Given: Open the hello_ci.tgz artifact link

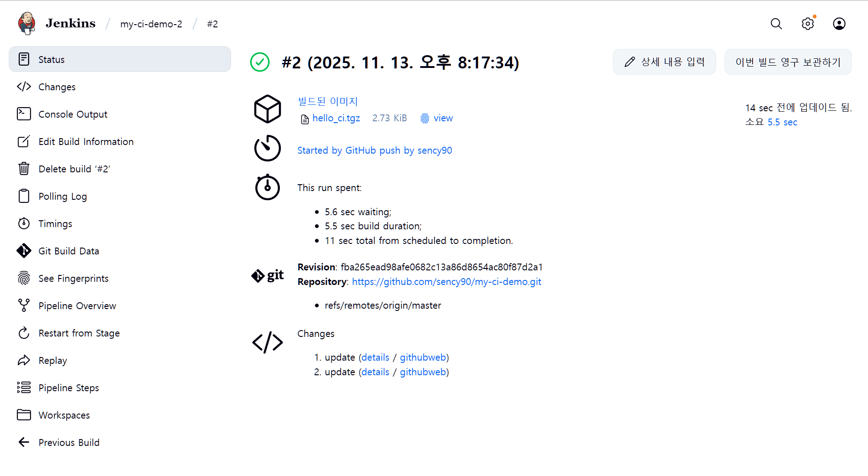Looking at the screenshot, I should [x=336, y=119].
